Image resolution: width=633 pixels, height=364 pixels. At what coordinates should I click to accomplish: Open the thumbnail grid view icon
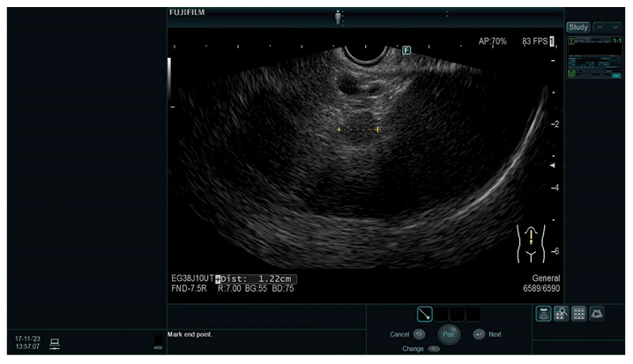click(577, 313)
